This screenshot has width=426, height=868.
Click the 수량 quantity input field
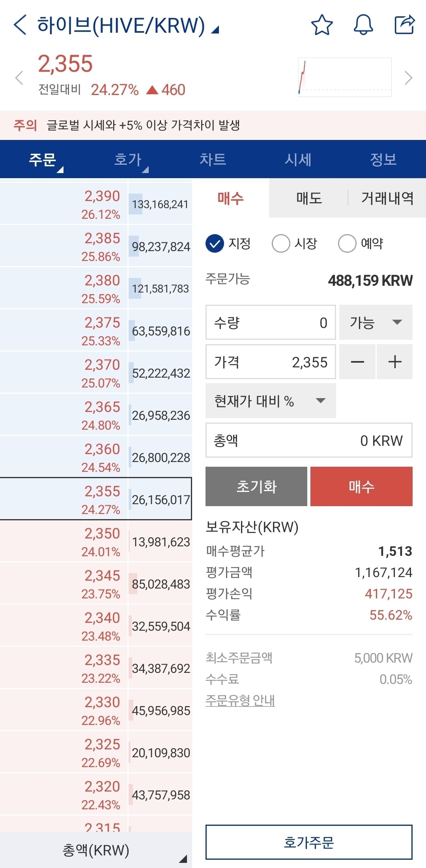[x=270, y=322]
